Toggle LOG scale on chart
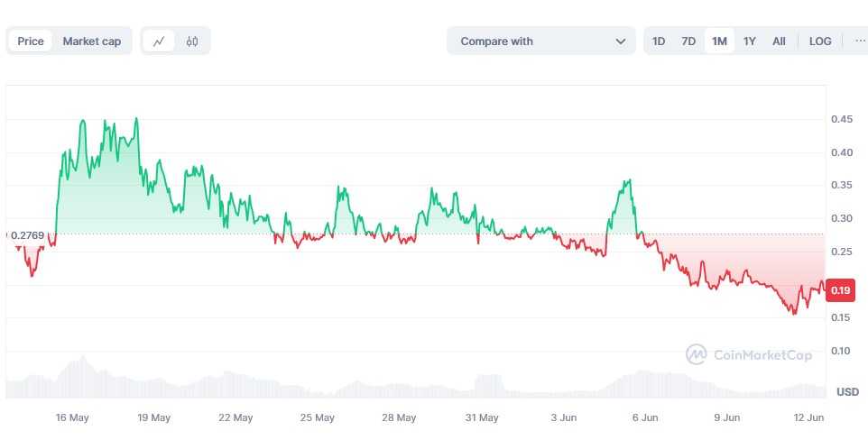Viewport: 868px width, 440px height. tap(820, 41)
